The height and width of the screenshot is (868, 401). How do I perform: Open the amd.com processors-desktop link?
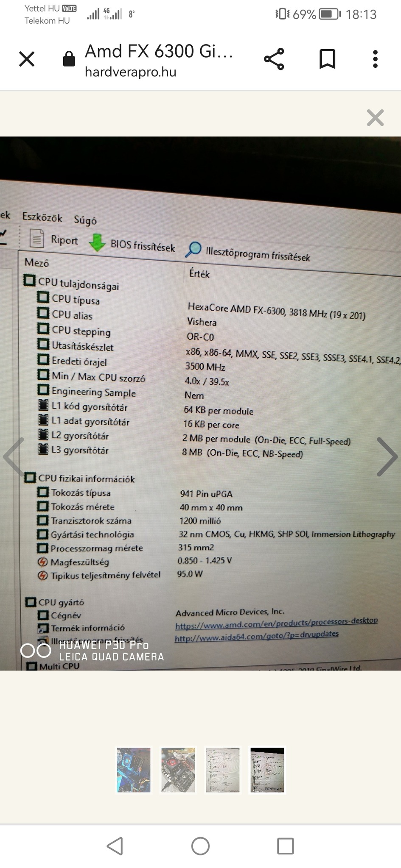(x=276, y=623)
